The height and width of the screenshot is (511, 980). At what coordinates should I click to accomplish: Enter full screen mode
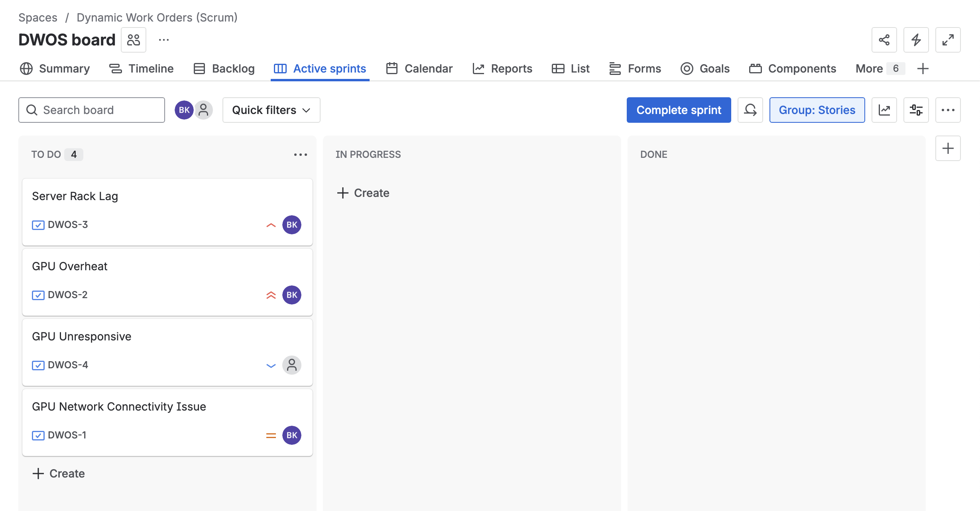[948, 40]
